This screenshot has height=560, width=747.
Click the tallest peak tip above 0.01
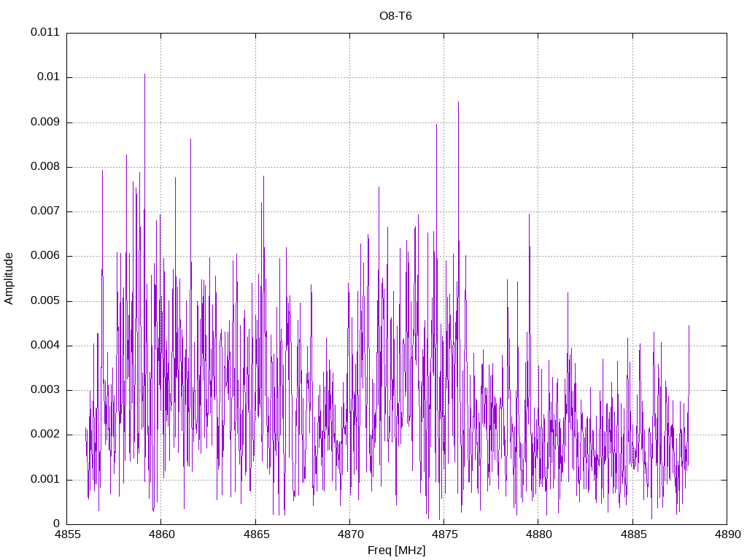point(145,75)
